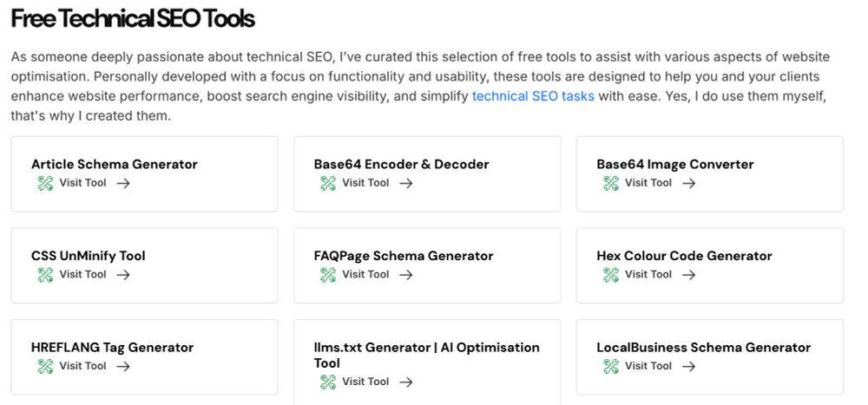Visit Tool for FAQPage Schema Generator
The height and width of the screenshot is (405, 868).
(x=365, y=274)
